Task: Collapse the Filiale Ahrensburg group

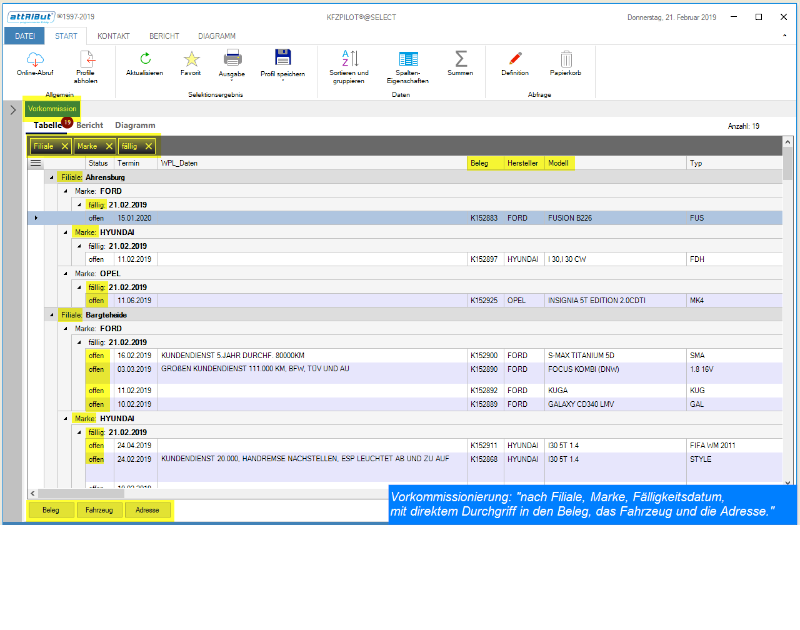Action: pyautogui.click(x=52, y=176)
